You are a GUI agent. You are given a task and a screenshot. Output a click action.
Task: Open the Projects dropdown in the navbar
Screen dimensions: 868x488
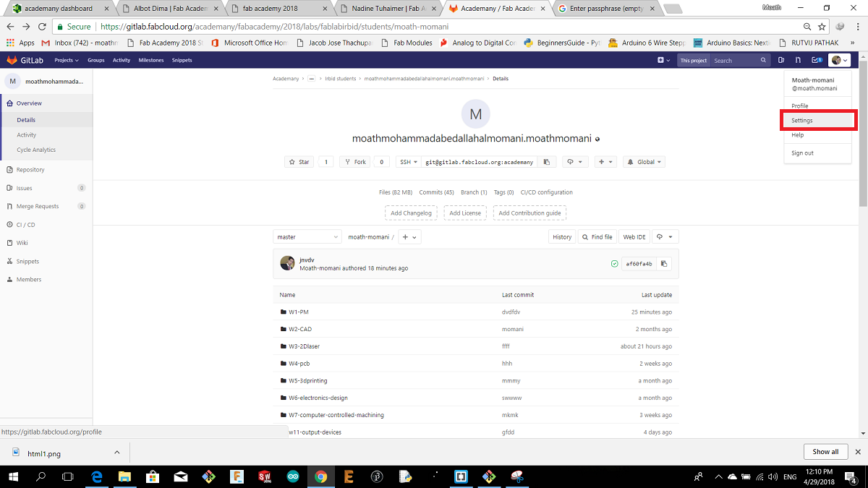click(x=65, y=60)
